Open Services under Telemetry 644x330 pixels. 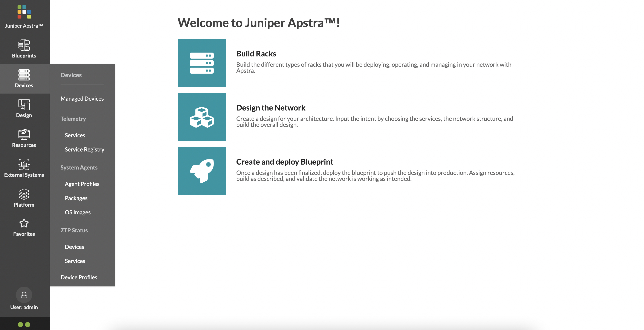pos(75,135)
